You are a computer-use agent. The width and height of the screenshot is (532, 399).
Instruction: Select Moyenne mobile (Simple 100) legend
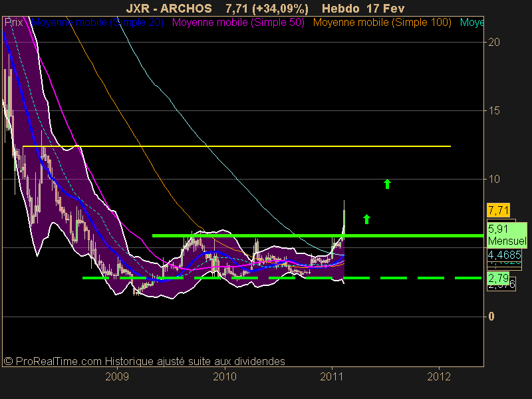[x=382, y=23]
